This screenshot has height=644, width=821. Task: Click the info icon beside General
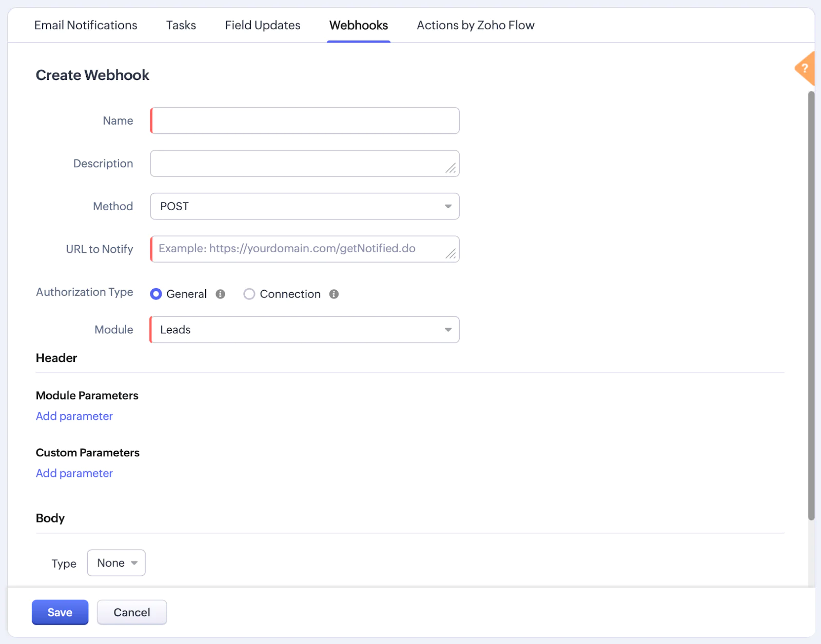coord(220,294)
